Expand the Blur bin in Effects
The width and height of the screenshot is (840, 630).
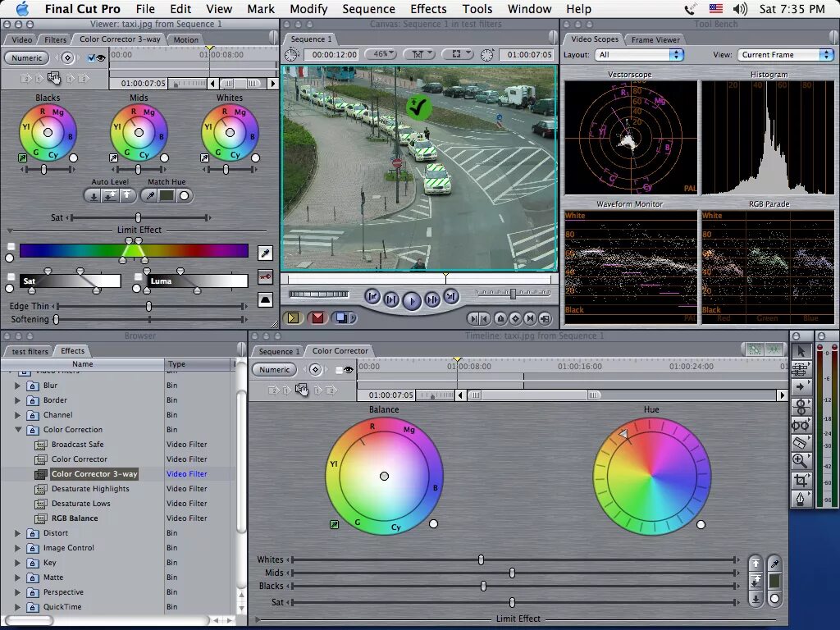pos(18,386)
